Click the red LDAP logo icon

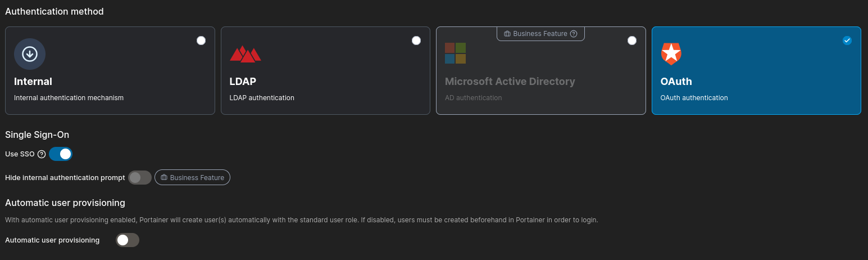245,54
